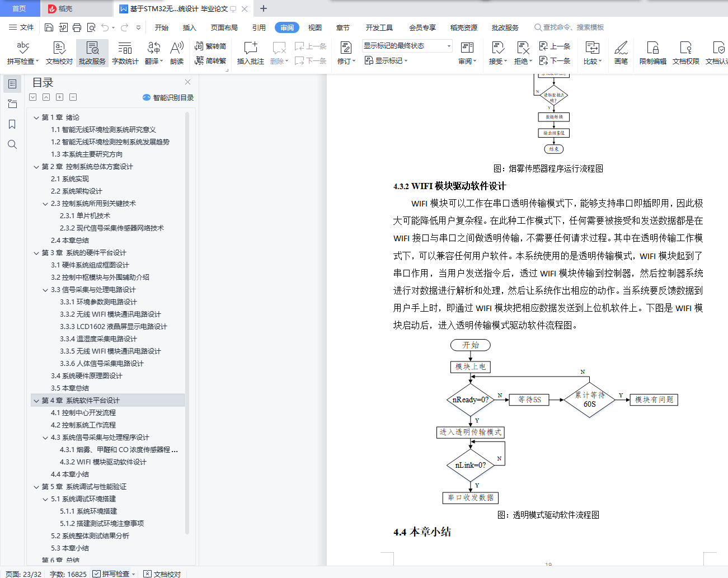728x578 pixels.
Task: Collapse 第 3 章 系统的硬件平台设计 chevron
Action: pyautogui.click(x=36, y=253)
